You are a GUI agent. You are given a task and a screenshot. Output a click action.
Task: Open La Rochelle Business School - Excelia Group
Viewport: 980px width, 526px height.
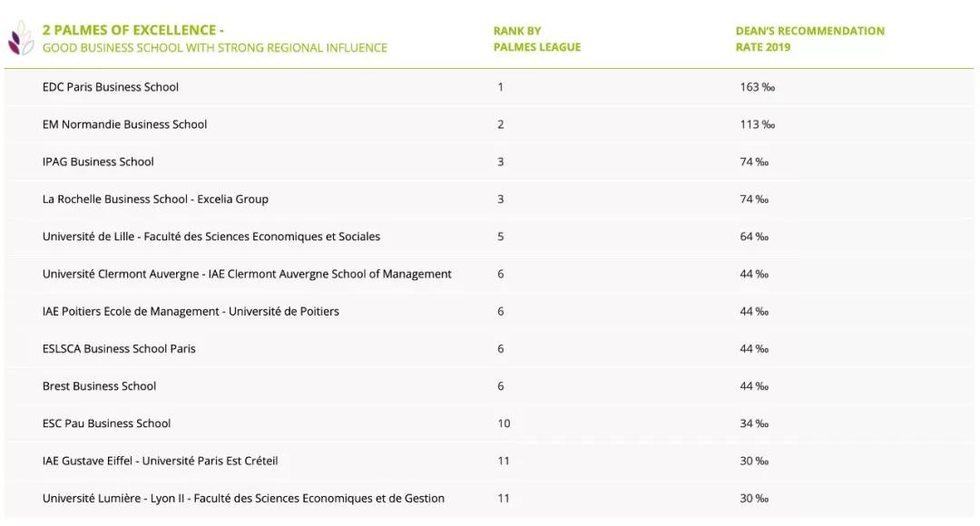pyautogui.click(x=155, y=199)
